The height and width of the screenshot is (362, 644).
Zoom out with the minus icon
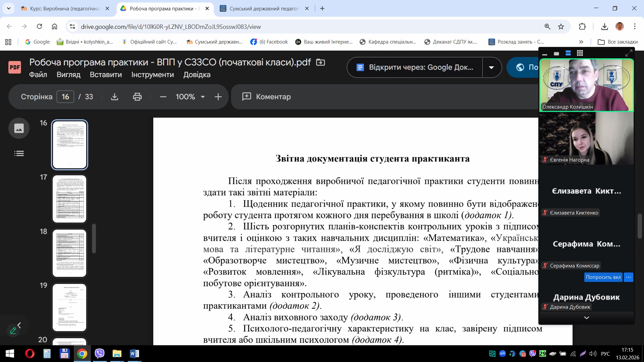(163, 97)
